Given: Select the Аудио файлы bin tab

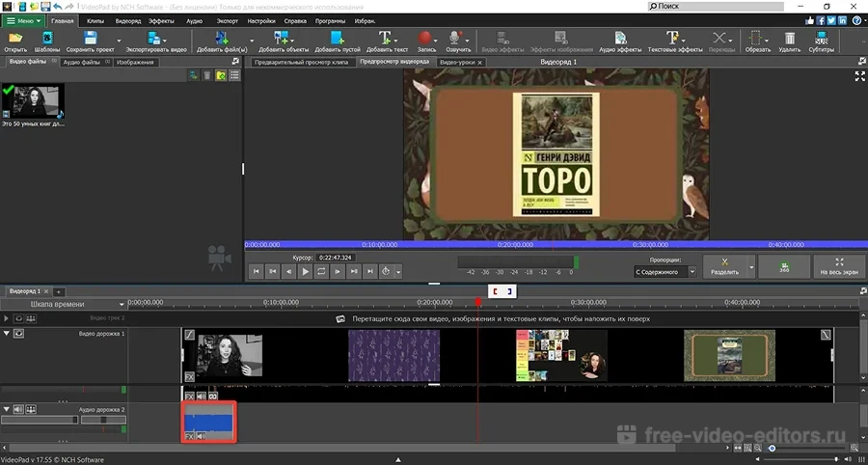Looking at the screenshot, I should 86,62.
